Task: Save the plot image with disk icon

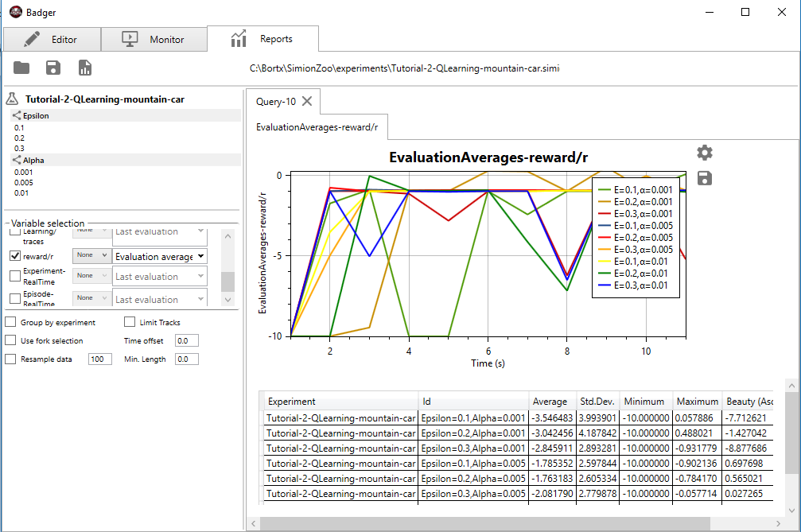Action: click(x=705, y=178)
